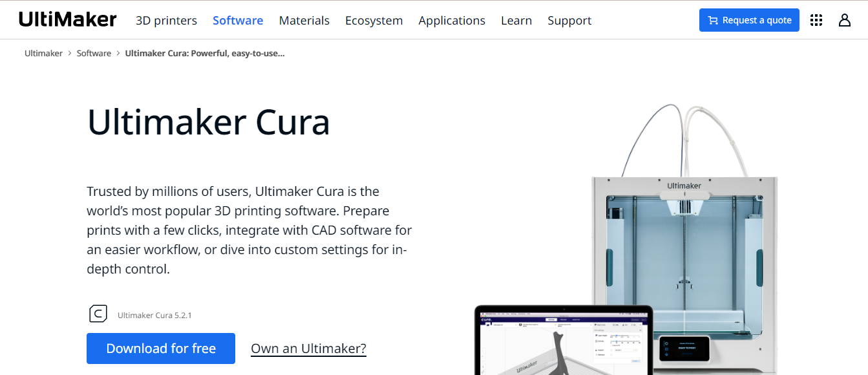Click Download for free button

(x=161, y=348)
